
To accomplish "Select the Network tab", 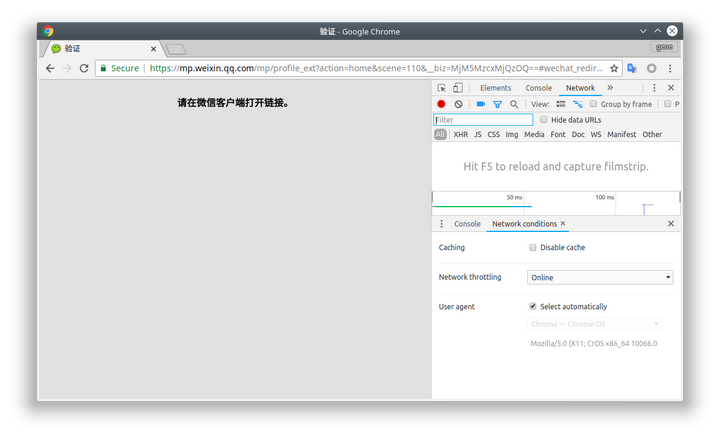I will [x=580, y=88].
